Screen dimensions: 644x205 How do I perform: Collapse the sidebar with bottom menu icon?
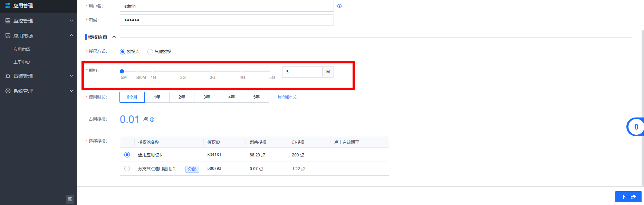pos(70,199)
